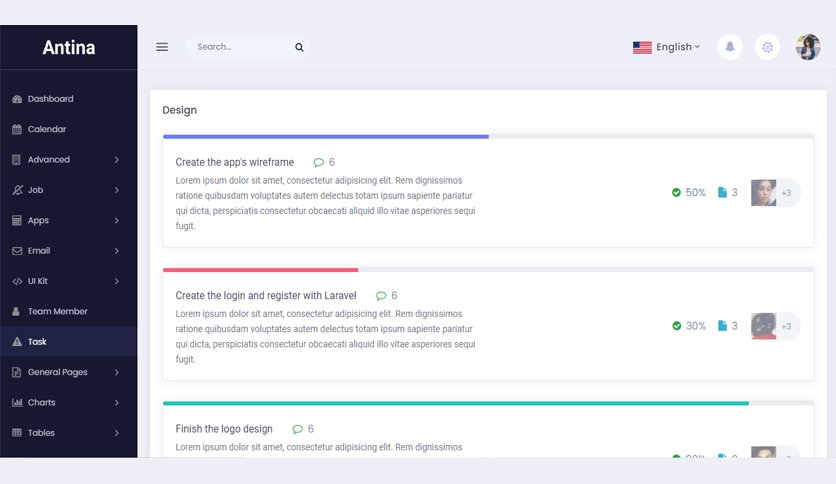Screen dimensions: 836x484
Task: Click the login and register progress bar
Action: 488,270
